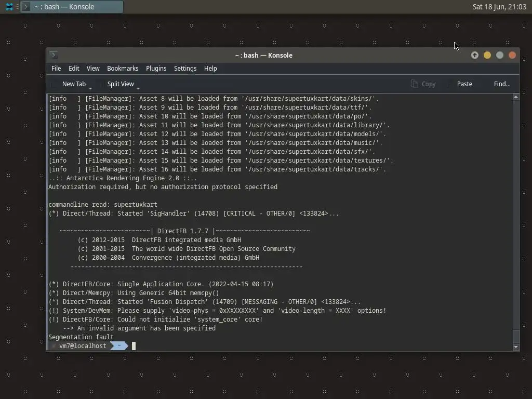532x399 pixels.
Task: Maximize Konsole with the gray title bar button
Action: (x=500, y=55)
